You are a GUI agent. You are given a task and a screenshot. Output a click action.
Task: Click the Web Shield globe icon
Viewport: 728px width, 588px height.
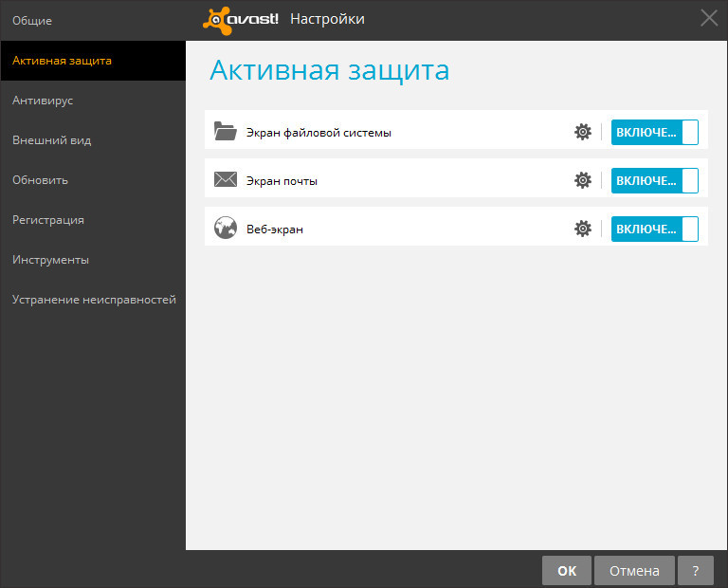click(x=225, y=229)
